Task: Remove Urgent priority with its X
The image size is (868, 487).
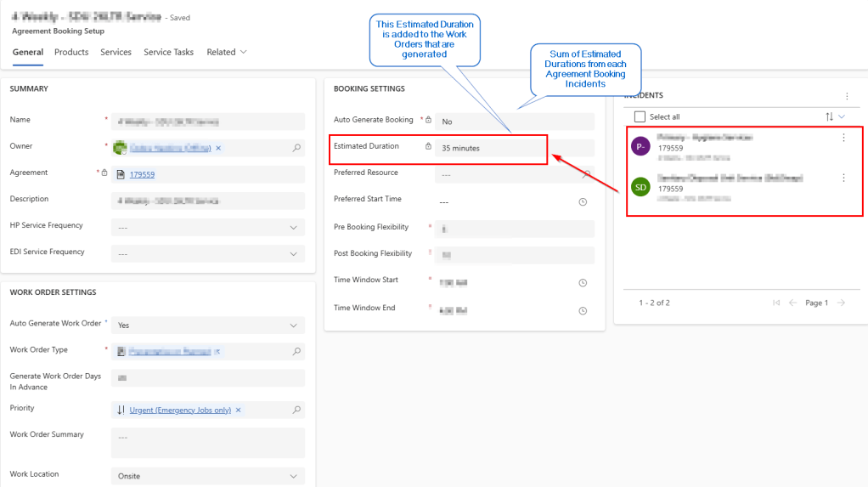Action: (x=239, y=410)
